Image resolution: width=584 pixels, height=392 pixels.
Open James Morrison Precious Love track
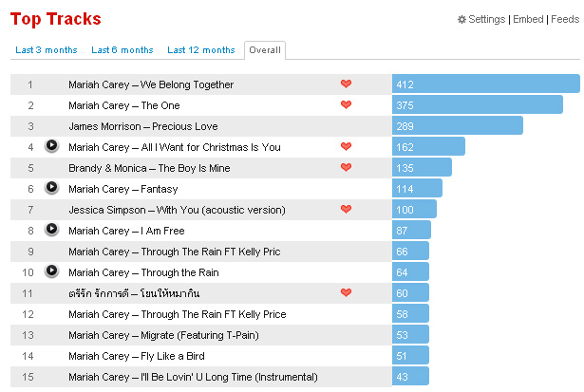(x=143, y=126)
